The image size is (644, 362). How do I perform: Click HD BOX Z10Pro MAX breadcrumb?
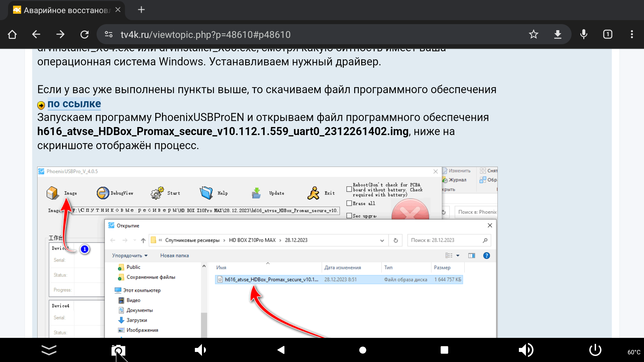tap(252, 240)
